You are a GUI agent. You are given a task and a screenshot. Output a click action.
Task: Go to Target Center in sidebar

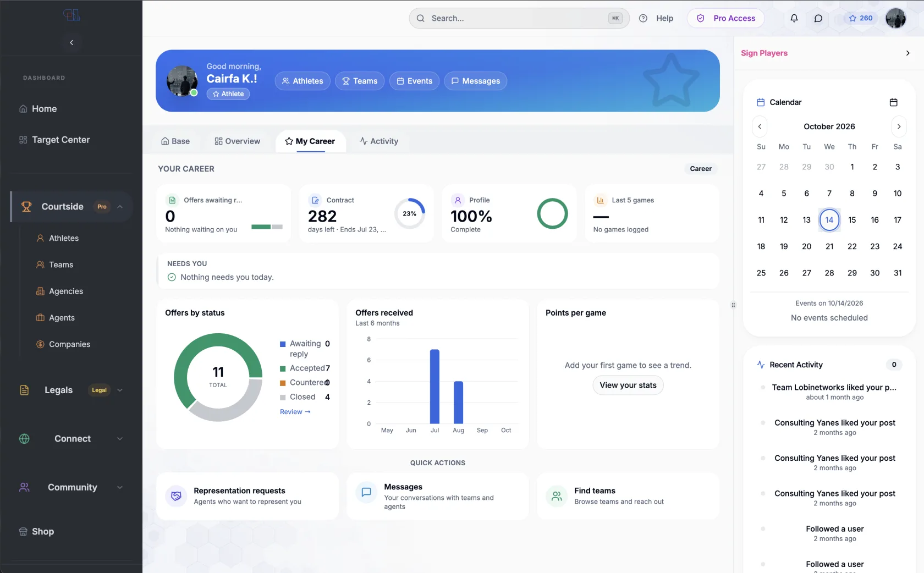[x=61, y=140]
